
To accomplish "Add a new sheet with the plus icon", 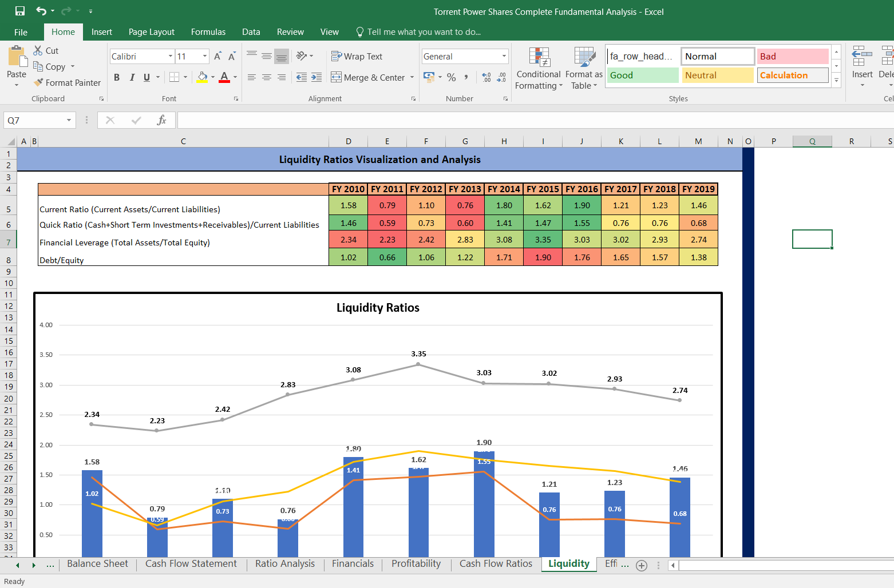I will click(x=642, y=566).
